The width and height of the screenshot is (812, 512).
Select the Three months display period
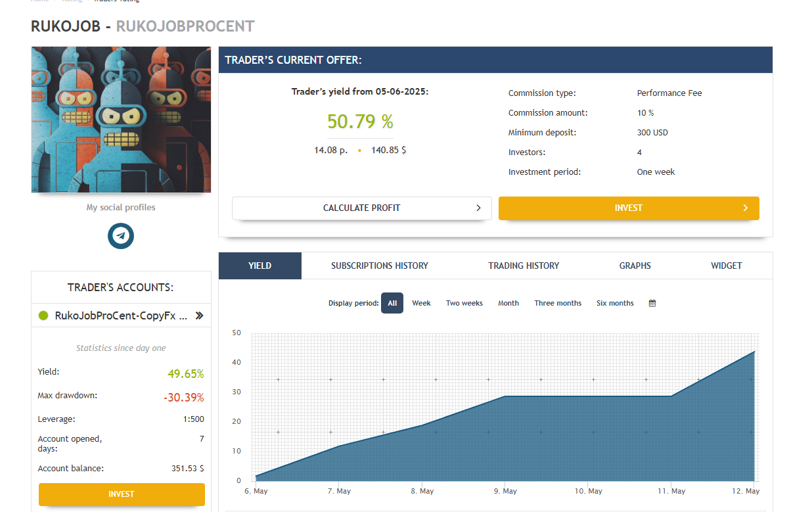[558, 303]
